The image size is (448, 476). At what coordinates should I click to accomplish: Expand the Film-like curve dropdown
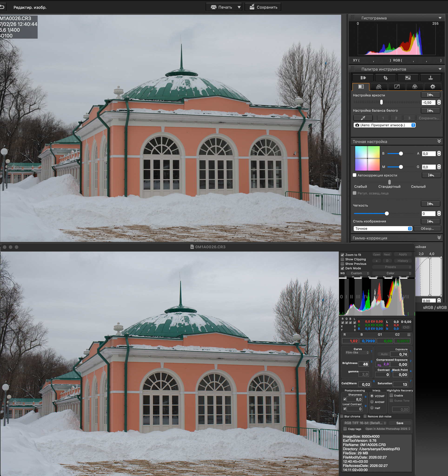[x=357, y=353]
